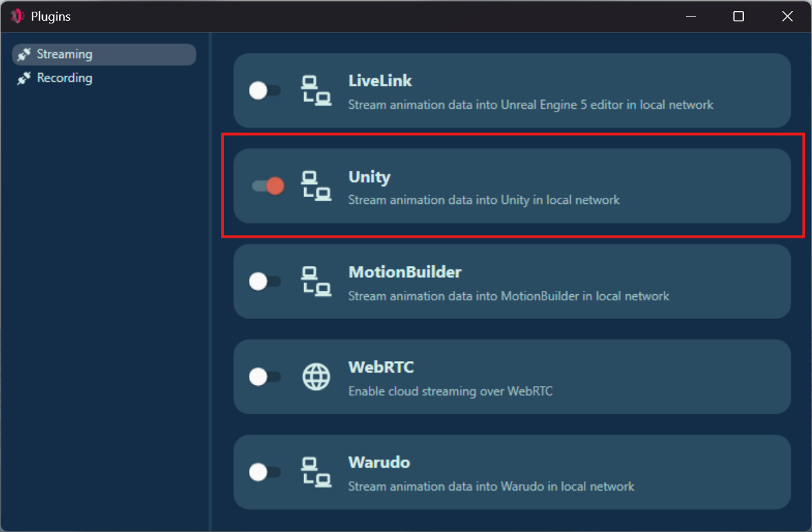Click the LiveLink network computers icon

(316, 91)
